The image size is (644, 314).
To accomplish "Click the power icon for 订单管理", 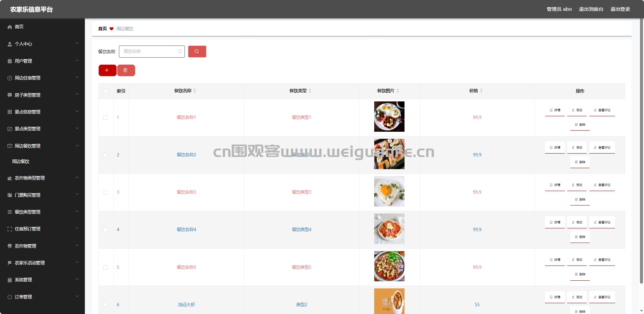I will point(10,297).
